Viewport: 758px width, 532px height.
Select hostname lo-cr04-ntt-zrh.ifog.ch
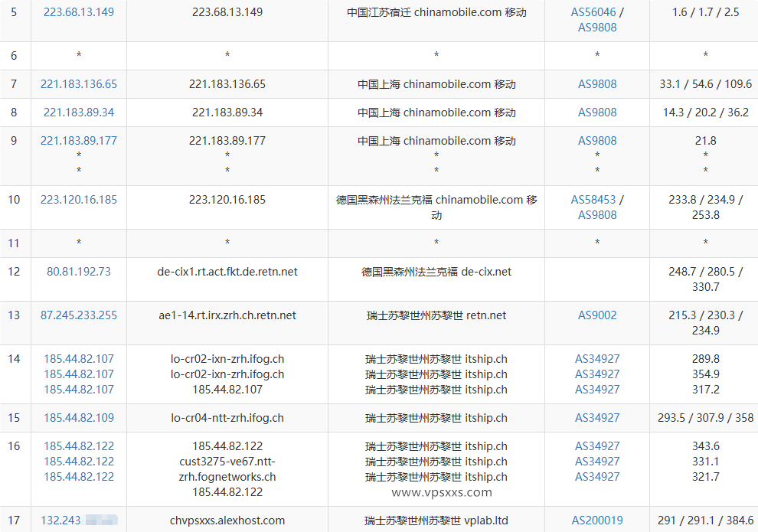[x=227, y=418]
